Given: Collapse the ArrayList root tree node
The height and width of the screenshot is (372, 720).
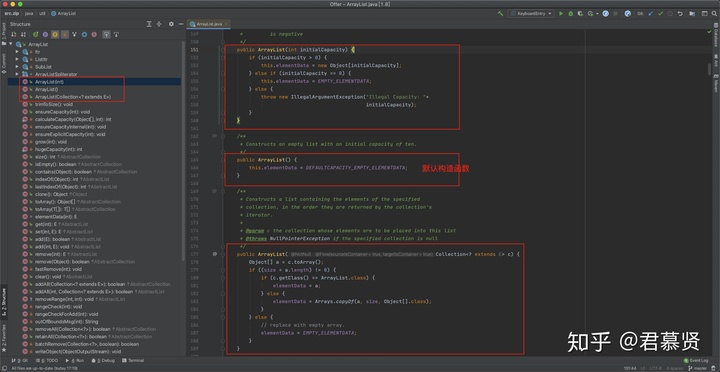Looking at the screenshot, I should pos(11,44).
